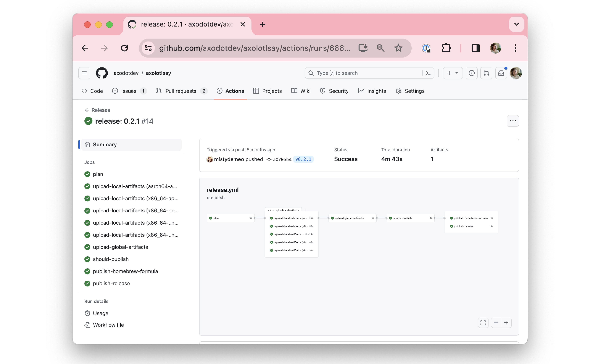Image resolution: width=600 pixels, height=364 pixels.
Task: Expand the browser tab search chevron
Action: (x=516, y=24)
